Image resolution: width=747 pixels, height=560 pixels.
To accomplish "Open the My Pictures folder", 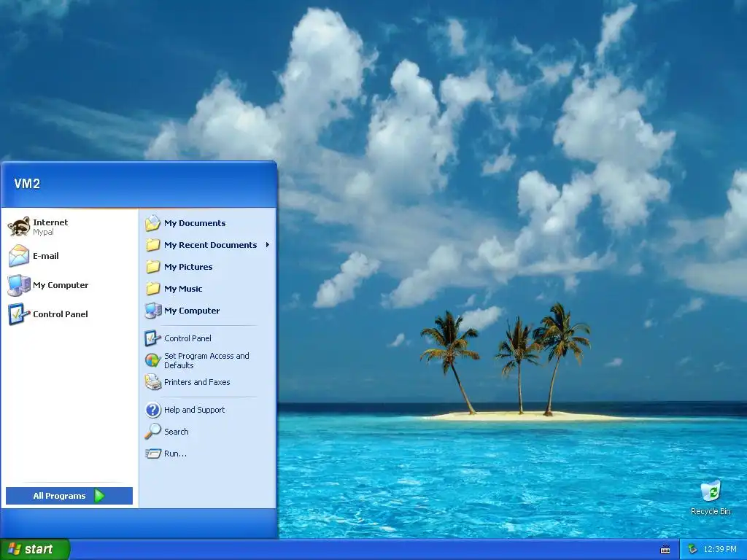I will coord(207,267).
